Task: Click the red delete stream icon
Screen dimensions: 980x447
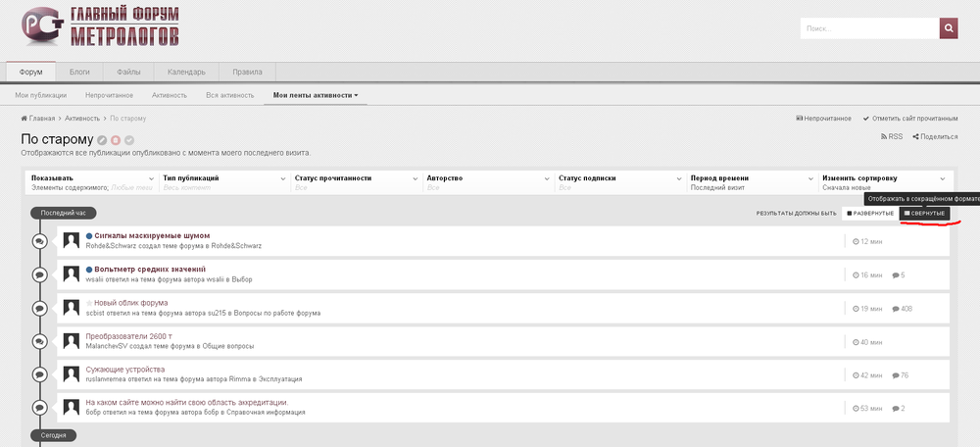Action: point(116,140)
